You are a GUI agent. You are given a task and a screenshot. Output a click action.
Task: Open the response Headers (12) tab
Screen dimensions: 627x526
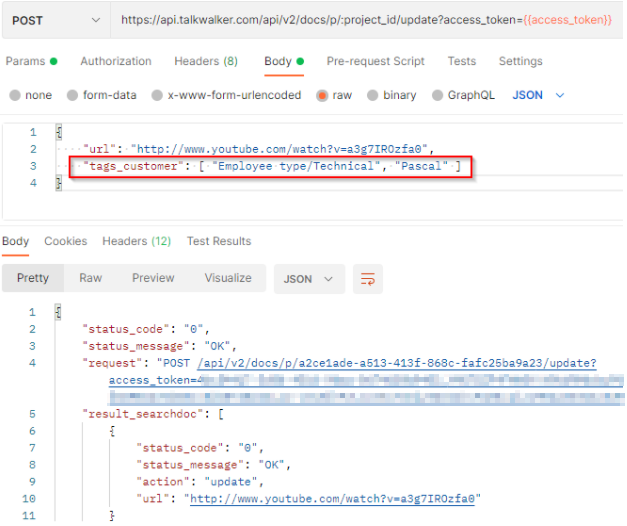pos(136,241)
